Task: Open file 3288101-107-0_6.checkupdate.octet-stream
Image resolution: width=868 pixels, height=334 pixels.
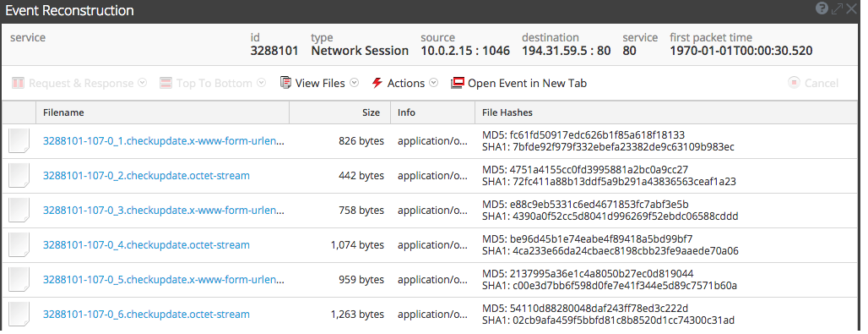Action: 146,314
